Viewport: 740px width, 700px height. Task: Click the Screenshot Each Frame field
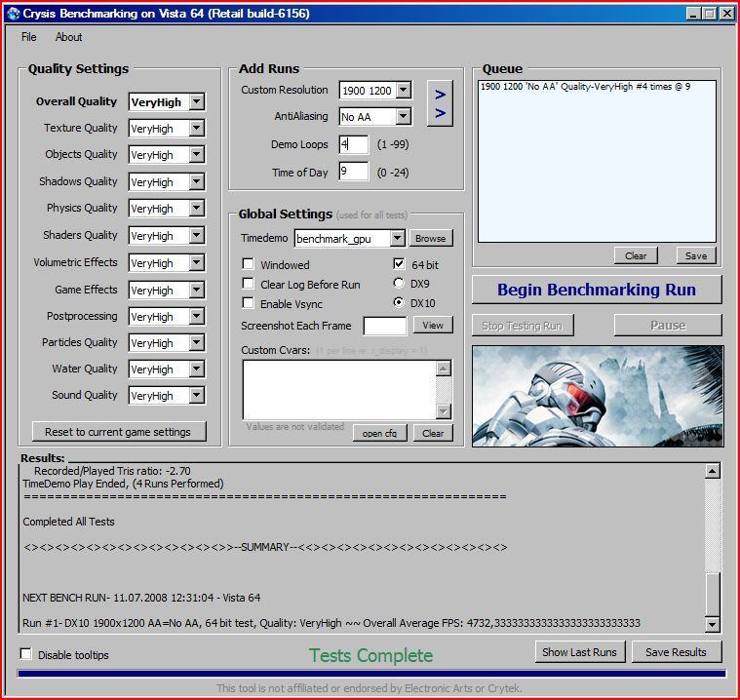[x=385, y=326]
